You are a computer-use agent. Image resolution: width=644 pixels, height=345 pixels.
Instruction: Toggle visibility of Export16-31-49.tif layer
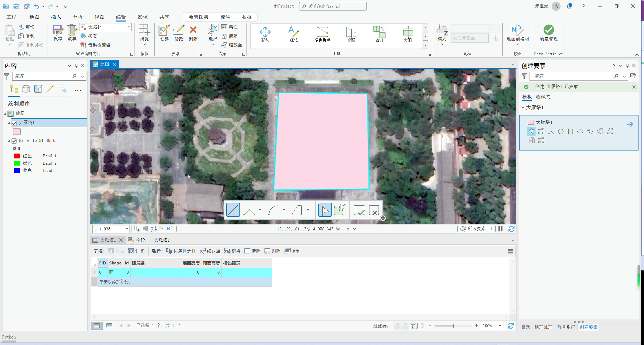[x=14, y=141]
